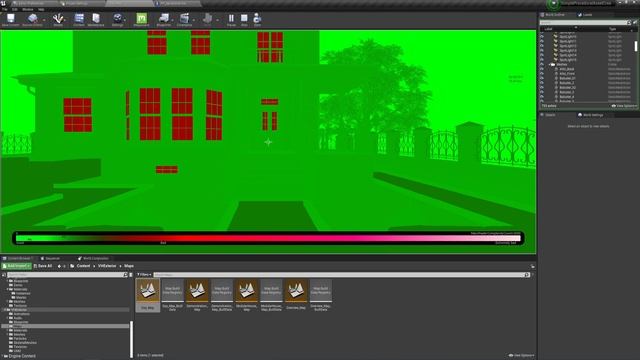Expand the Engine Content tree node
Screen dimensions: 640x360
[3, 356]
